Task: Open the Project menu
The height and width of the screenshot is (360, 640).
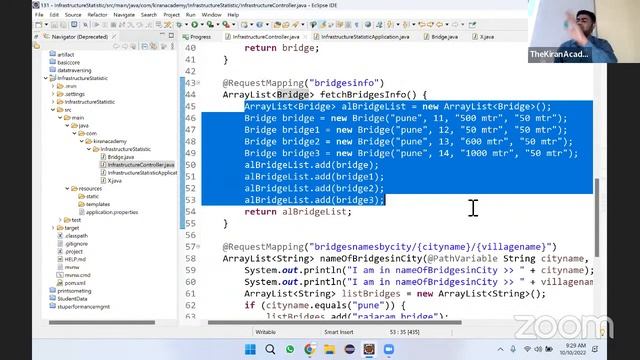Action: click(171, 15)
